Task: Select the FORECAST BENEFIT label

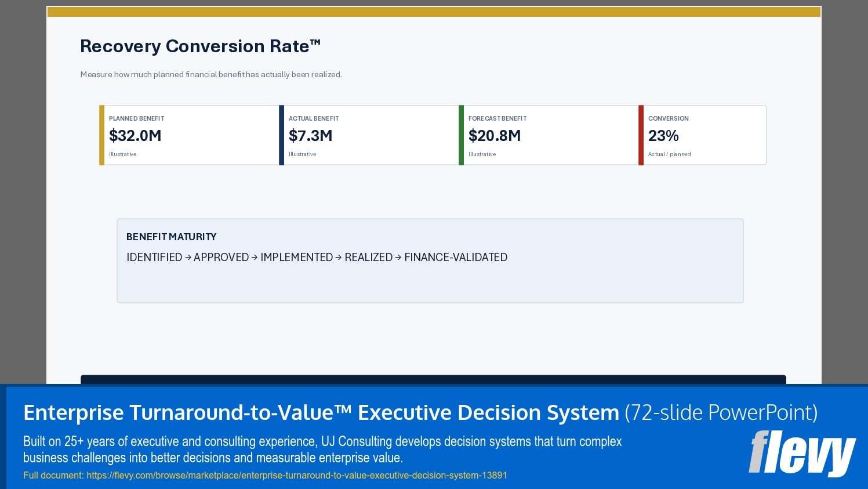Action: 497,118
